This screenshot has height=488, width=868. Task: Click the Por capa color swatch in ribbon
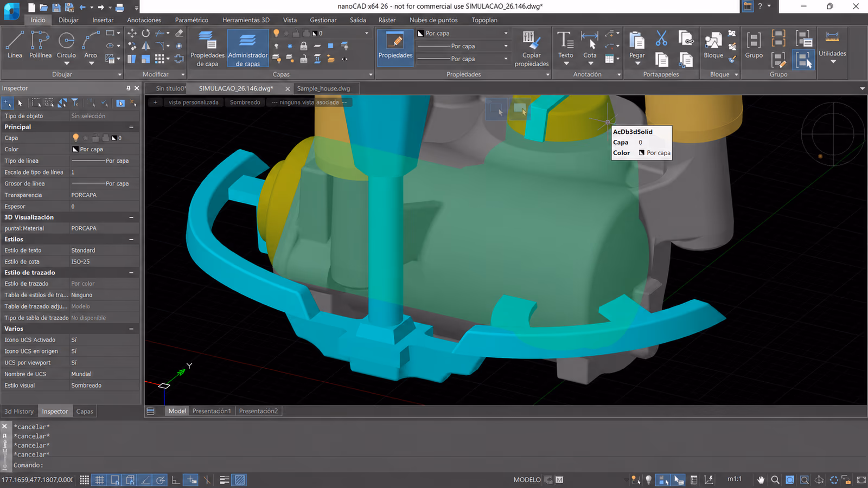click(x=420, y=33)
